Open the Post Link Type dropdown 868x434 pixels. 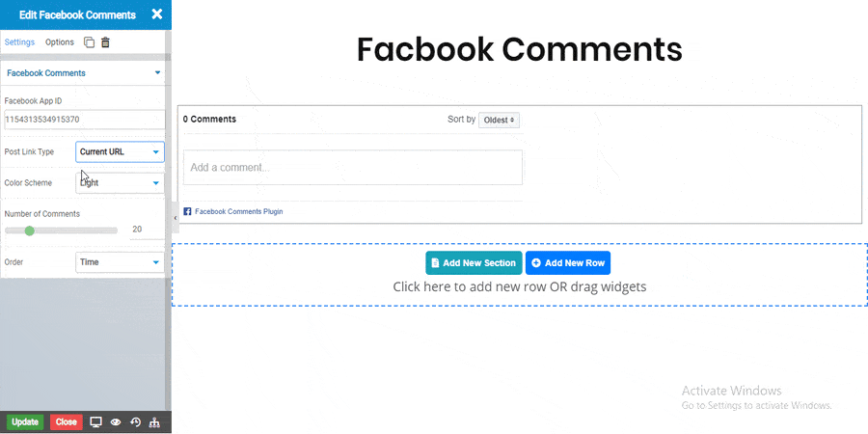click(x=120, y=151)
